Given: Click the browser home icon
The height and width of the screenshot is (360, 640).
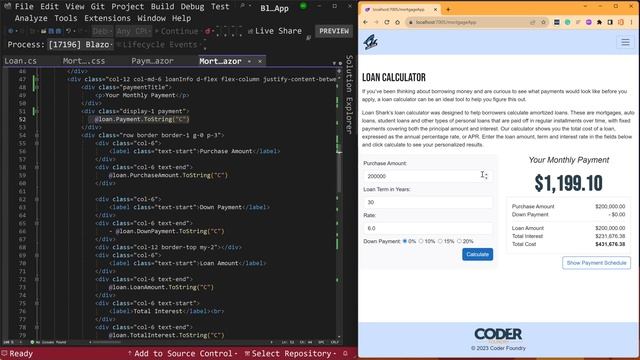Looking at the screenshot, I should 398,22.
